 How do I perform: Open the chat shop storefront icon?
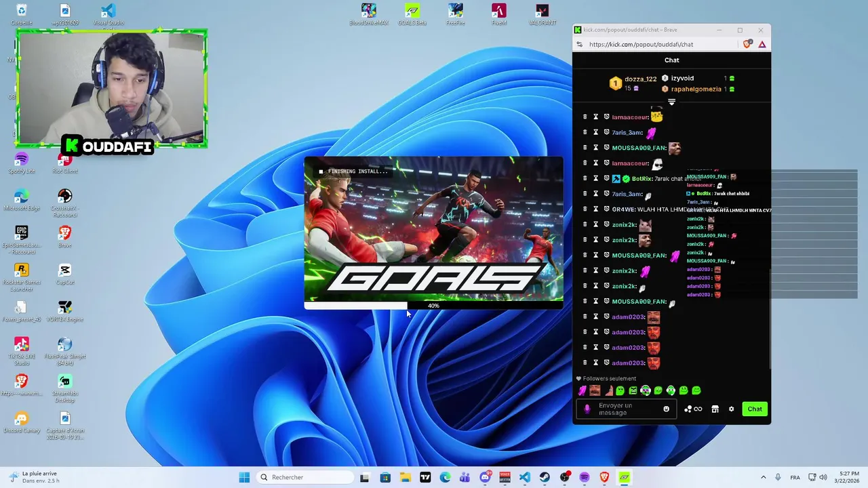coord(715,409)
